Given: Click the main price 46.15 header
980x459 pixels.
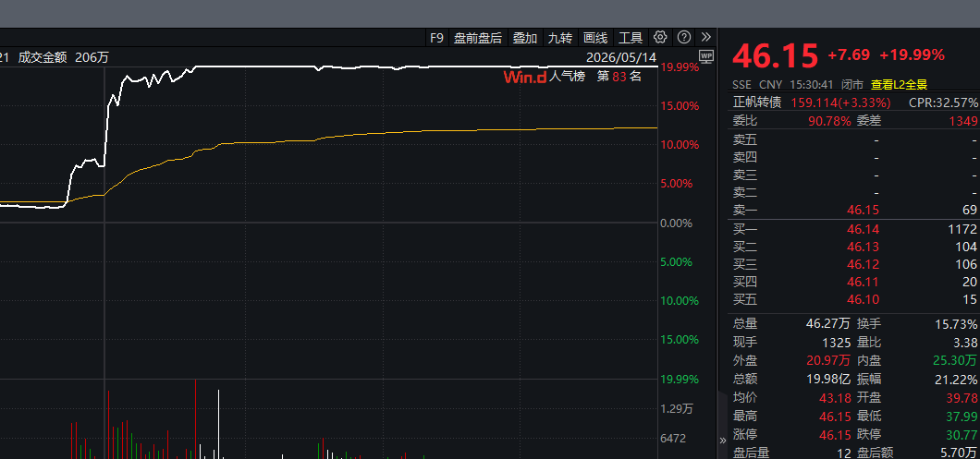Looking at the screenshot, I should click(775, 56).
